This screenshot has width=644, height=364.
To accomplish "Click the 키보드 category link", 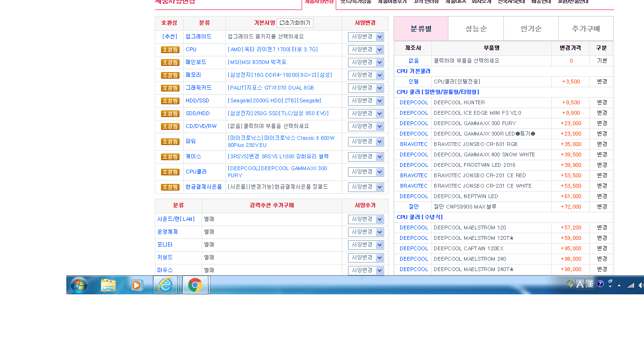I will pos(165,258).
